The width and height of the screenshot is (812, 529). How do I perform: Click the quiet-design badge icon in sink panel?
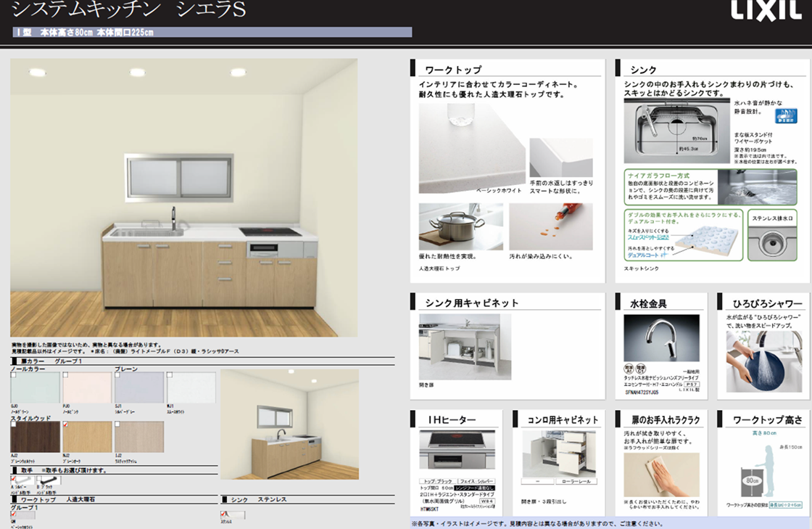pos(786,116)
